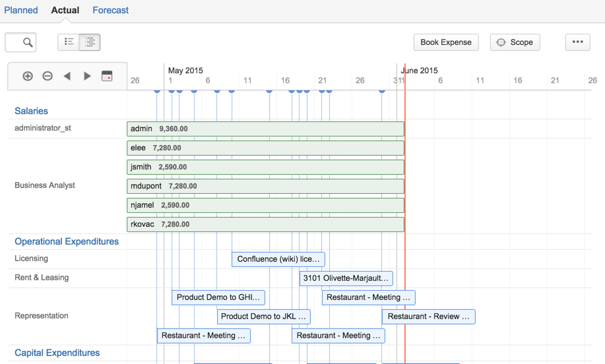Open the Planned tab

[21, 11]
